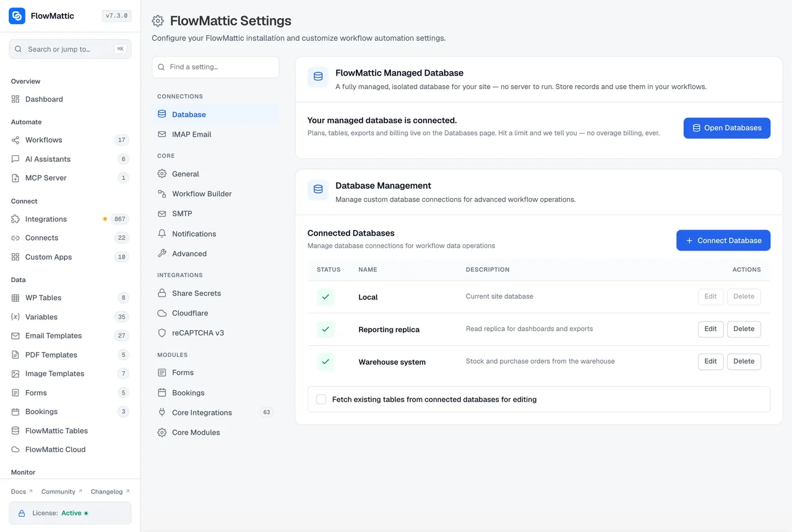Click the Custom Apps grid icon
This screenshot has height=532, width=792.
coord(15,257)
